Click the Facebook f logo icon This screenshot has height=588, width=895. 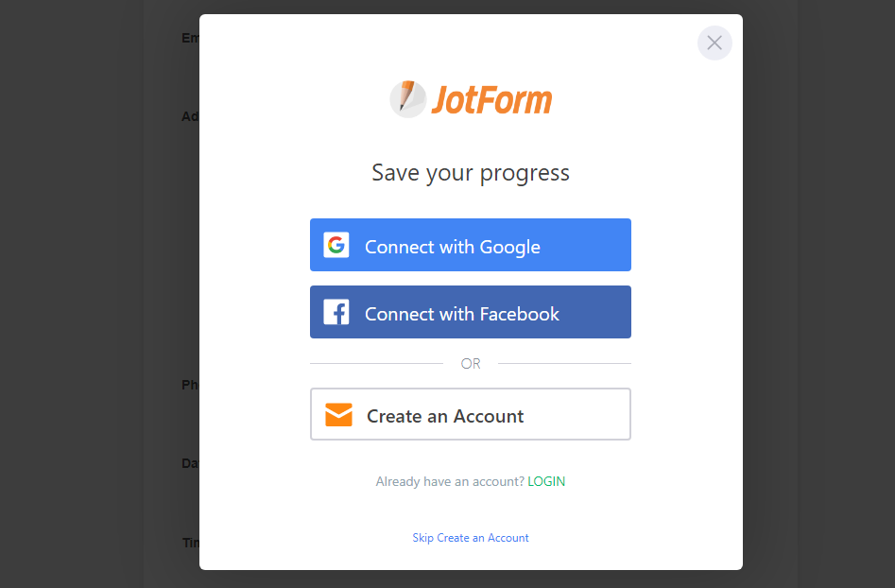coord(336,312)
